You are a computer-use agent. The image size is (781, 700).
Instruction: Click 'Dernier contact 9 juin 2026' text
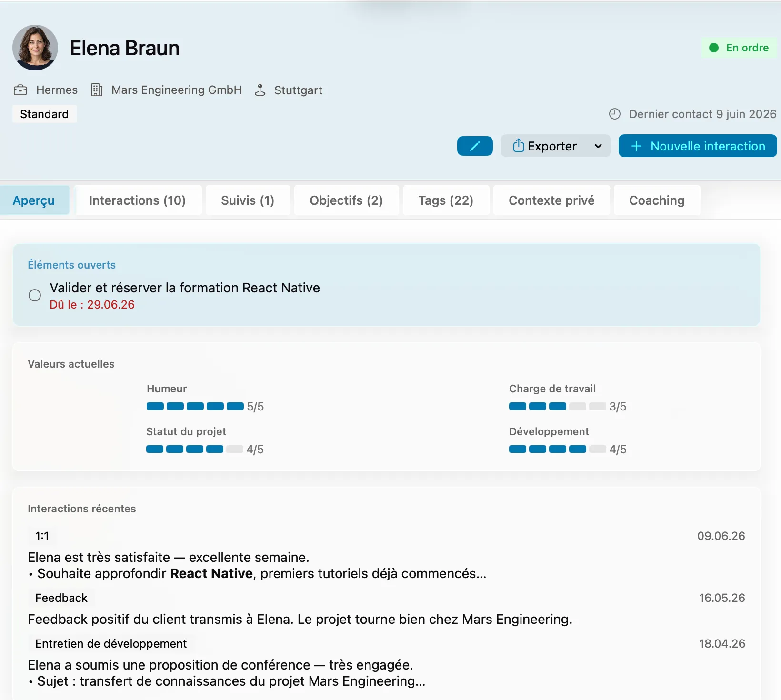702,114
